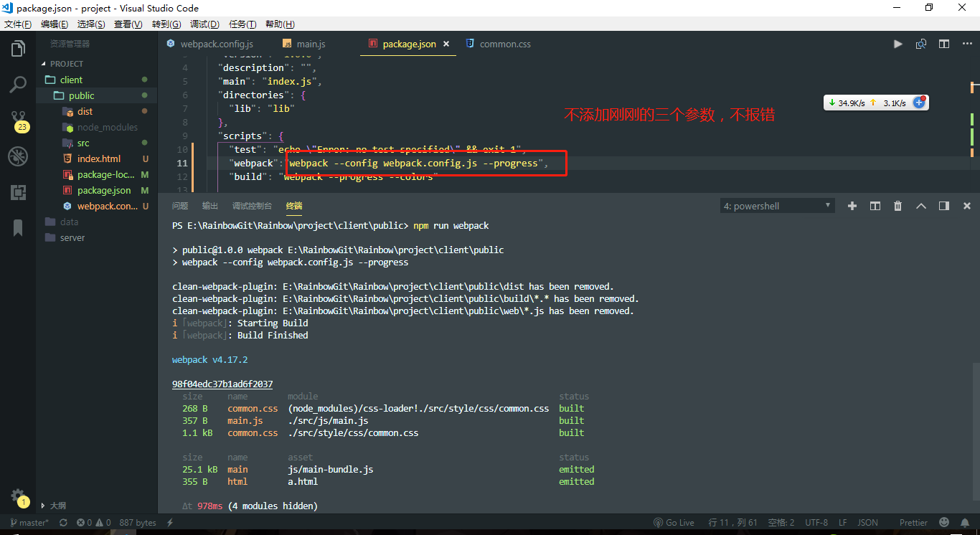
Task: Switch to the webpack.config.js tab
Action: [216, 44]
